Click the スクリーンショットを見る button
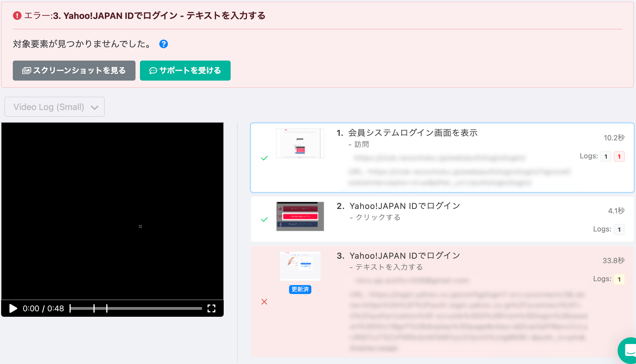The image size is (636, 364). pos(74,71)
